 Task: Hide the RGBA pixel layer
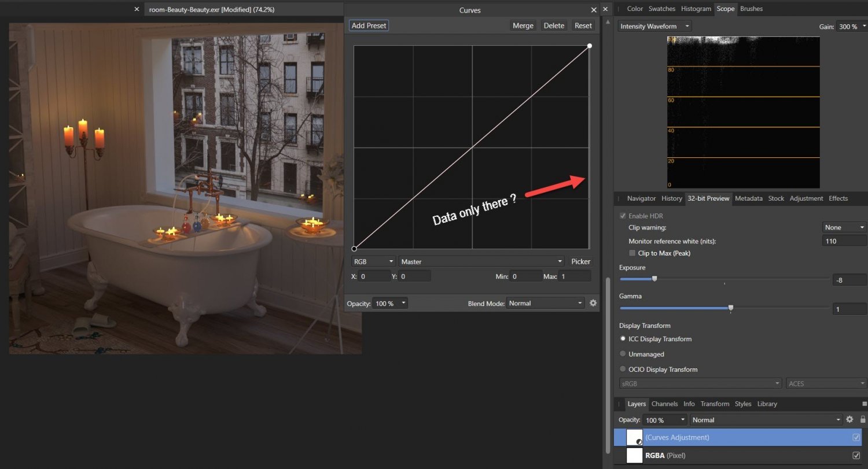(x=856, y=456)
